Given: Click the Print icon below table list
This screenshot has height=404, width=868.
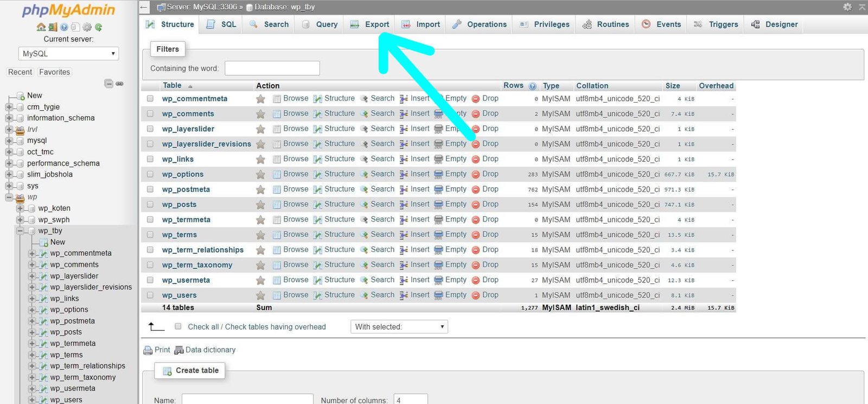Looking at the screenshot, I should coord(148,350).
